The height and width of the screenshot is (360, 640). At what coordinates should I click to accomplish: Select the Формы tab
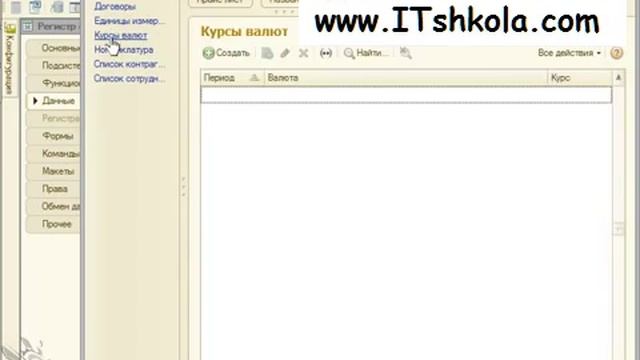coord(53,136)
